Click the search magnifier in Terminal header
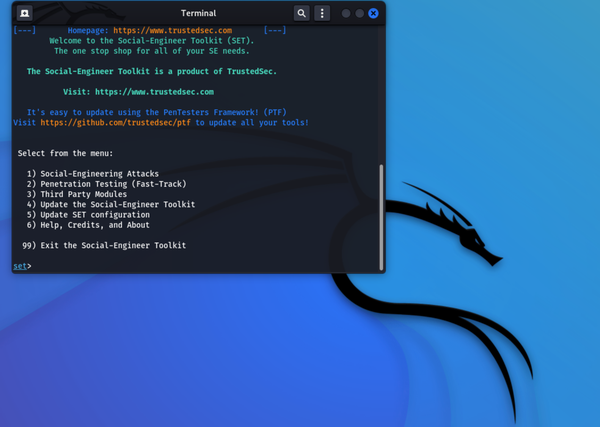 (302, 13)
